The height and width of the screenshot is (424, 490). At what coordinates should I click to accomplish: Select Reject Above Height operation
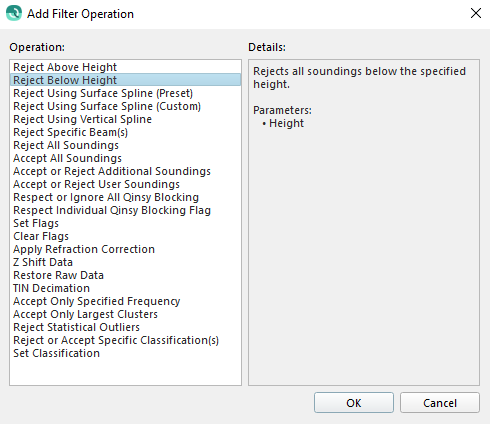pos(125,67)
